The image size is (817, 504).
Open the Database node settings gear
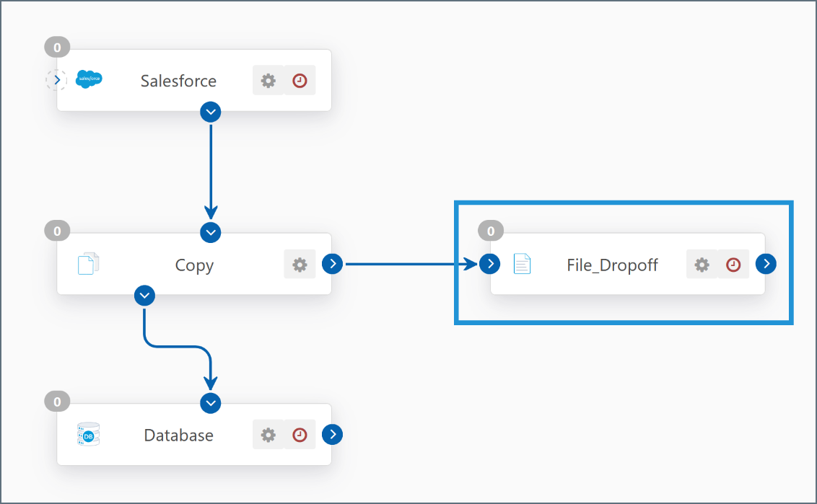click(x=268, y=435)
